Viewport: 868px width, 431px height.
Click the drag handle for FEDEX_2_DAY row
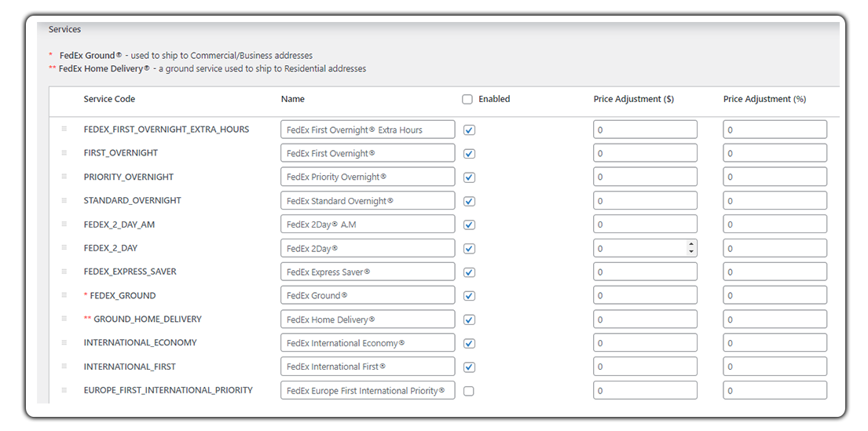[64, 247]
